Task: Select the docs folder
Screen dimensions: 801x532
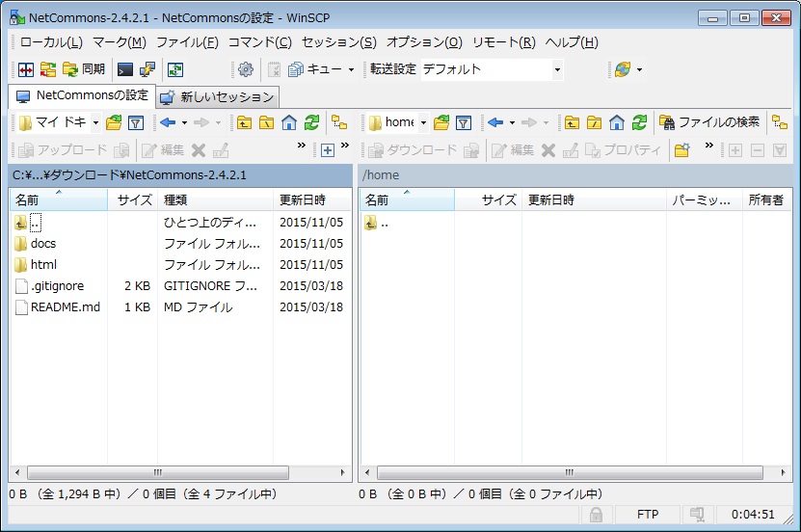Action: click(43, 244)
